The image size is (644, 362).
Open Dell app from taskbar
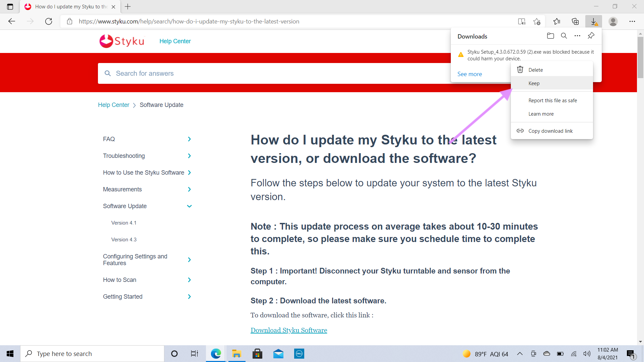pos(299,354)
